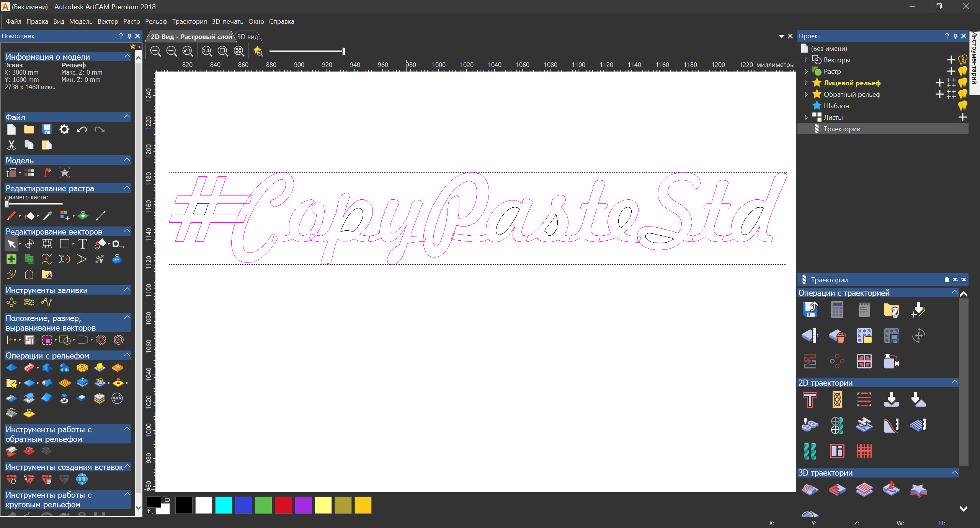Click the Undo arrow icon

pos(82,130)
